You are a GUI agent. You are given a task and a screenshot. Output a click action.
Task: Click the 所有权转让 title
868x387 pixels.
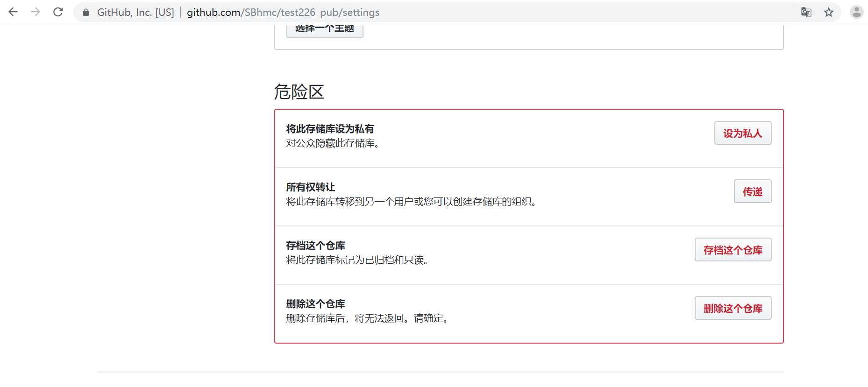[311, 187]
